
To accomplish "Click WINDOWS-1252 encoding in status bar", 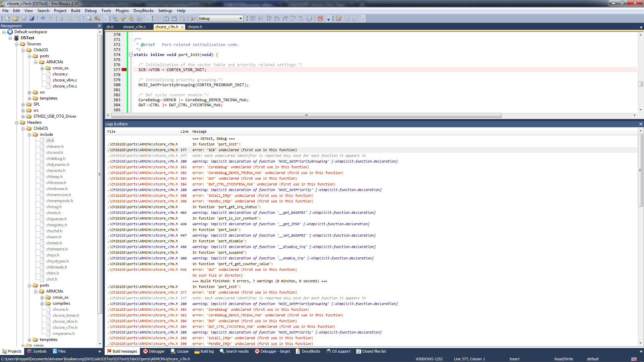I will 429,359.
